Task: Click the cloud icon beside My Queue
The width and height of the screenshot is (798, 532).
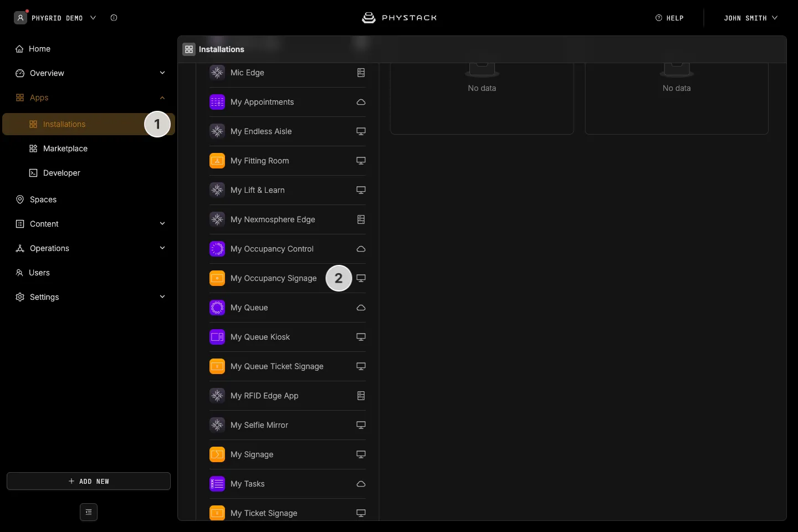Action: pyautogui.click(x=361, y=308)
